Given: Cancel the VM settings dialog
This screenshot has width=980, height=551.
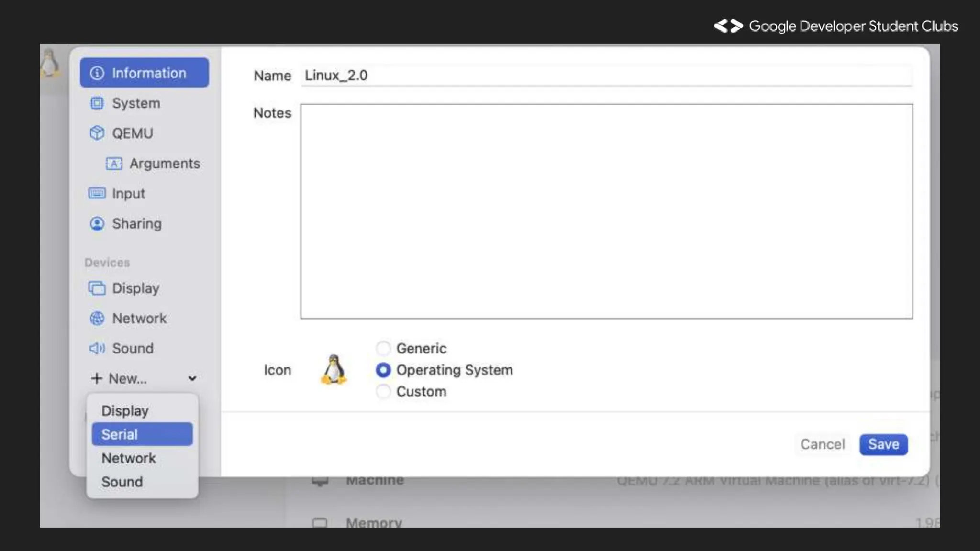Looking at the screenshot, I should (x=823, y=444).
